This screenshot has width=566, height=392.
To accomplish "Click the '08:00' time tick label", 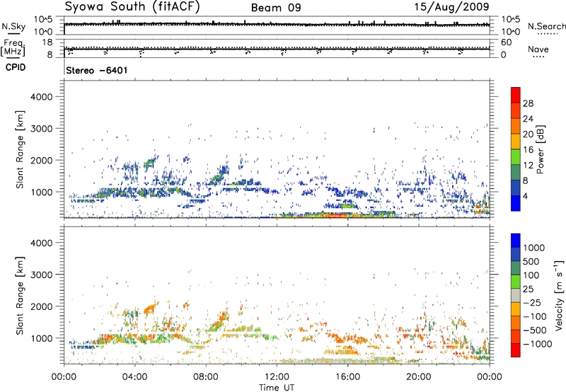I will [x=205, y=377].
